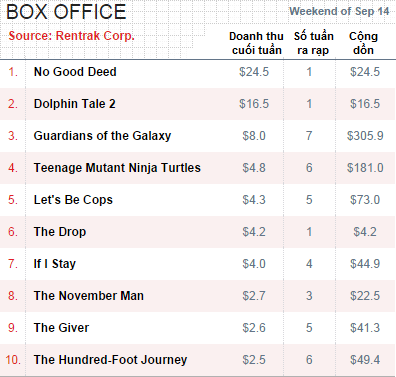Select Let's Be Cops entry
Screen dimensions: 396x377
(73, 200)
